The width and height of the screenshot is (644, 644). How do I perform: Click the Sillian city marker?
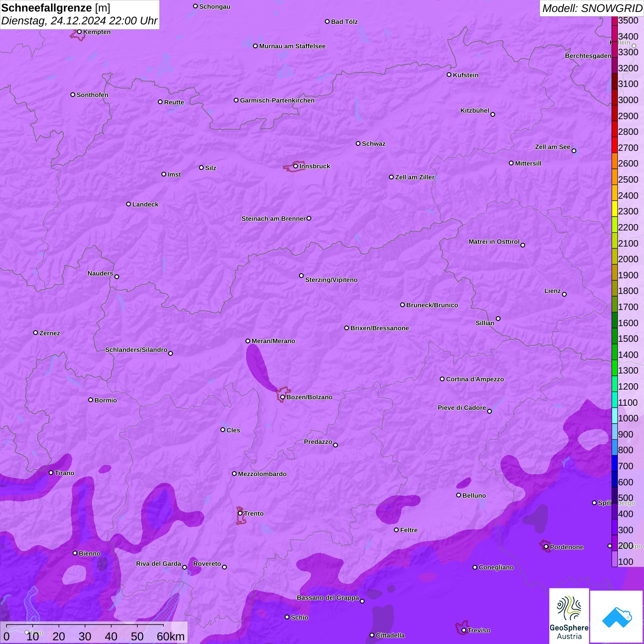(498, 318)
